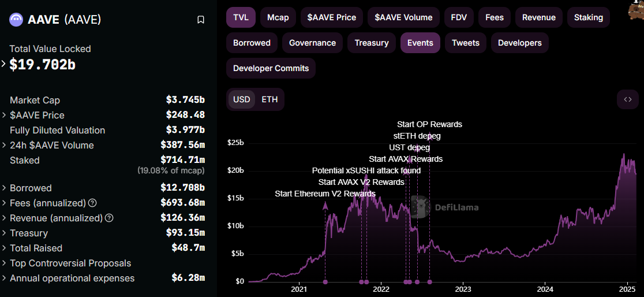This screenshot has height=297, width=644.
Task: Toggle the Developer Commits chart metric
Action: click(271, 68)
